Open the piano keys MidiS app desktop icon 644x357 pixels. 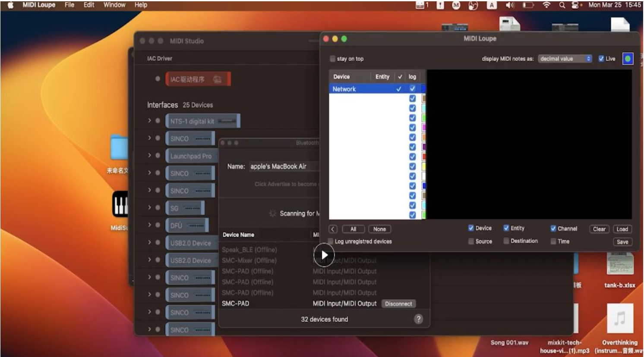click(120, 204)
